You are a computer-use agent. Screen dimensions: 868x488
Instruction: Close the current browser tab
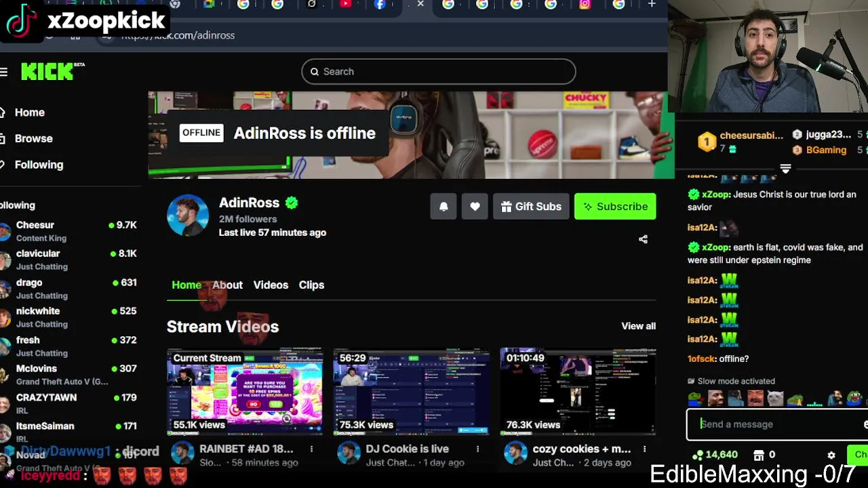420,5
